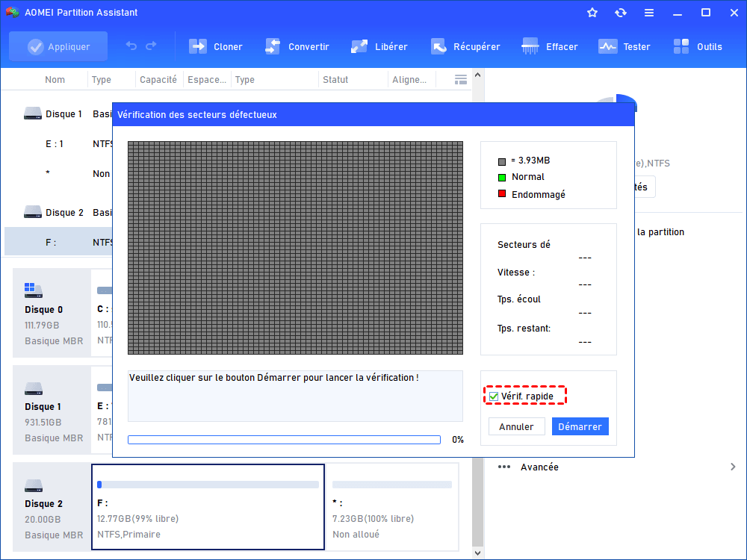Image resolution: width=747 pixels, height=560 pixels.
Task: Click the Appliquer button
Action: (58, 46)
